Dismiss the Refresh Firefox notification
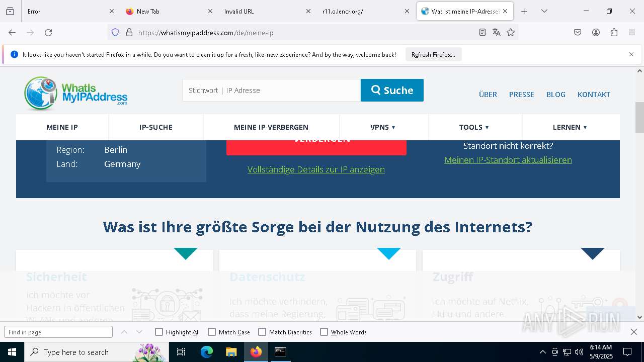644x362 pixels. 631,54
